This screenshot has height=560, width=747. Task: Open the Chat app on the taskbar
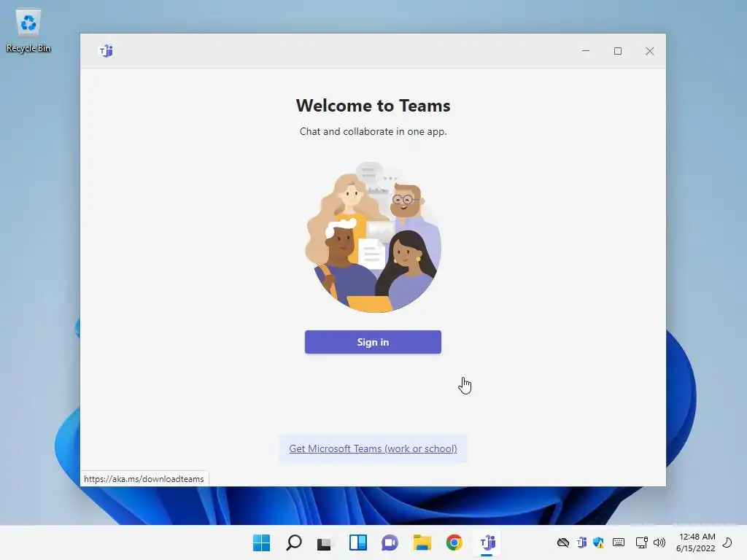coord(390,542)
